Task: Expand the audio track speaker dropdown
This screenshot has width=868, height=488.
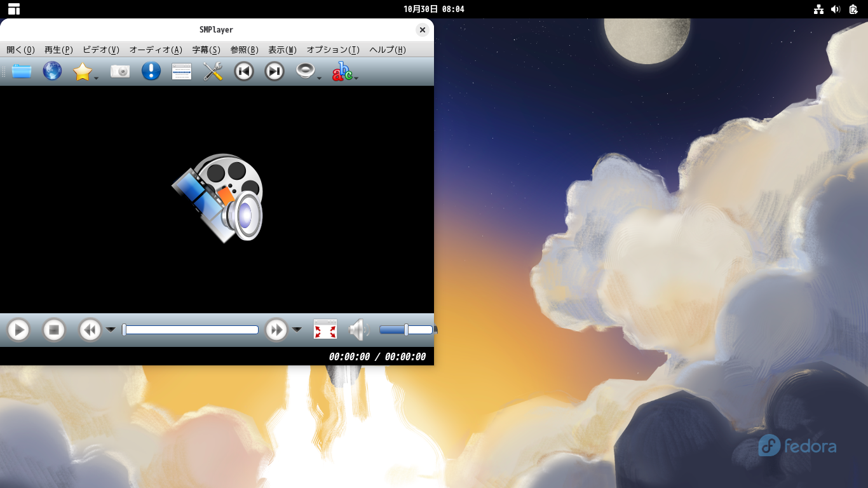Action: coord(319,78)
